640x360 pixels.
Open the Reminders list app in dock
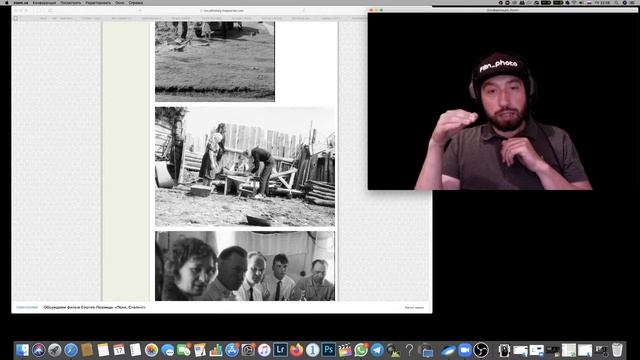(x=135, y=350)
